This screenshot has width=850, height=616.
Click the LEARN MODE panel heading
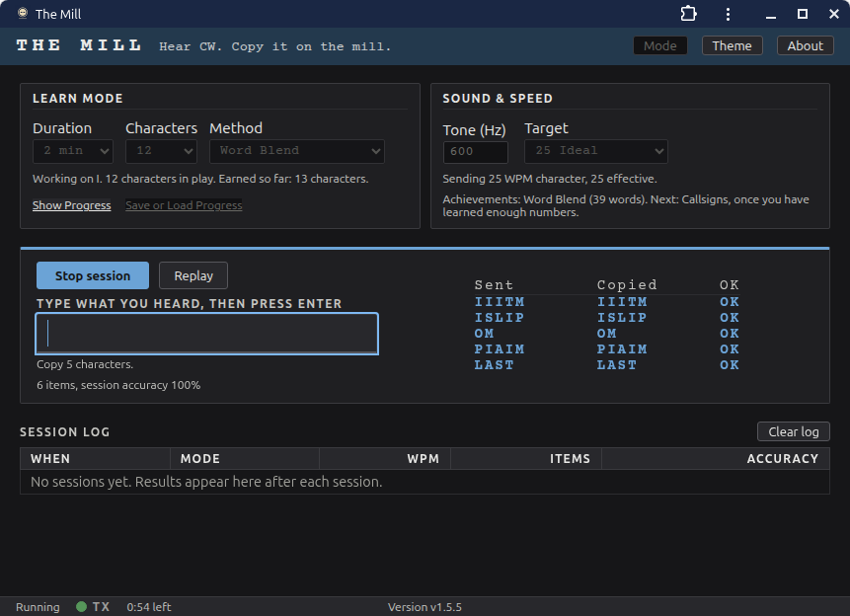(x=78, y=98)
